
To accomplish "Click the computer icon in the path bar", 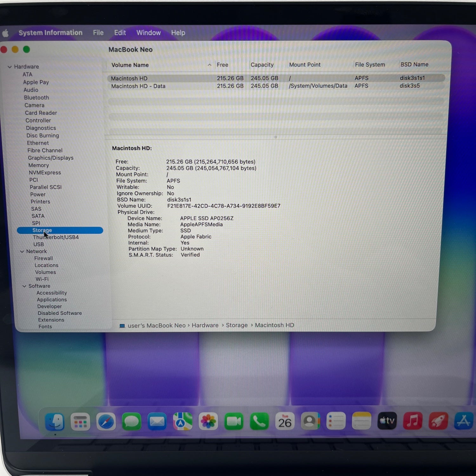I will pos(122,326).
